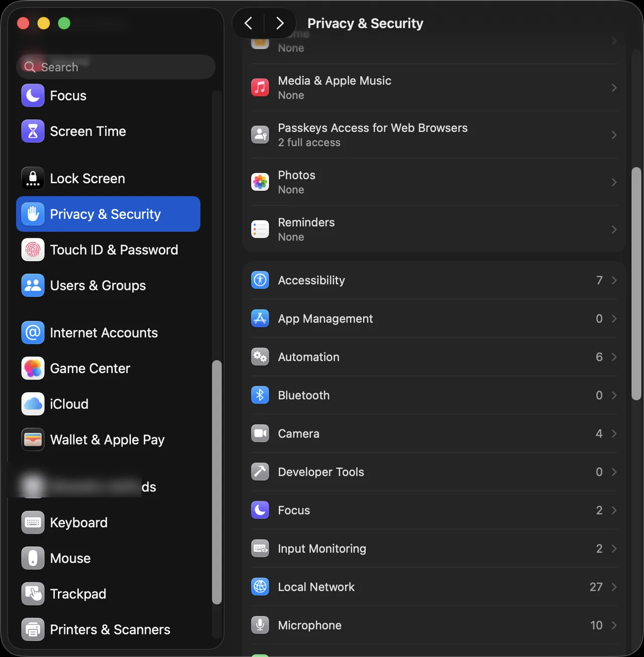Click the Users & Groups icon

click(x=33, y=285)
